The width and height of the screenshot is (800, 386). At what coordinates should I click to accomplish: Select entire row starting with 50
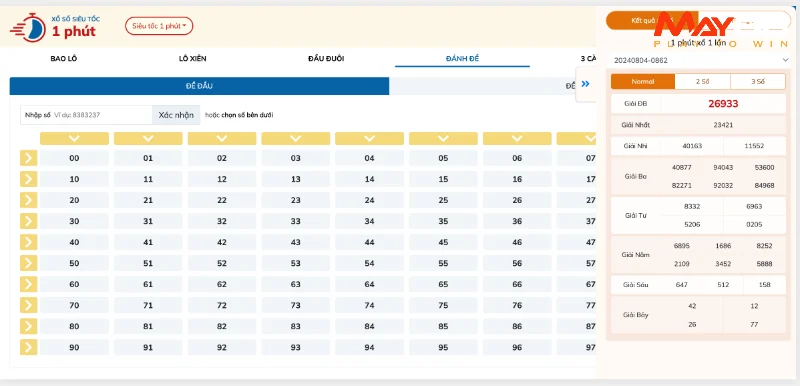(x=29, y=263)
